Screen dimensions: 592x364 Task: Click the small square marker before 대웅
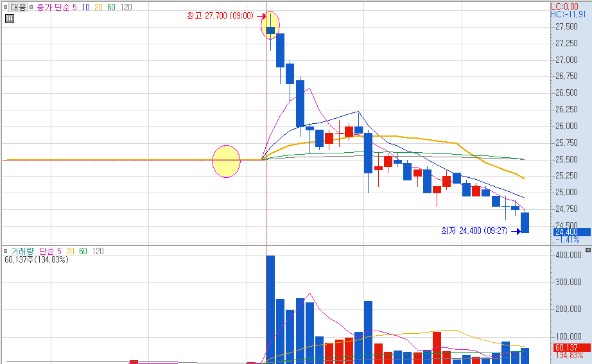[x=5, y=7]
